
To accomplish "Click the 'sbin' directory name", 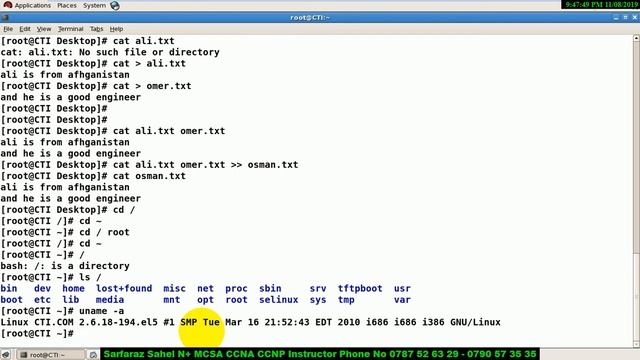I will click(x=270, y=289).
